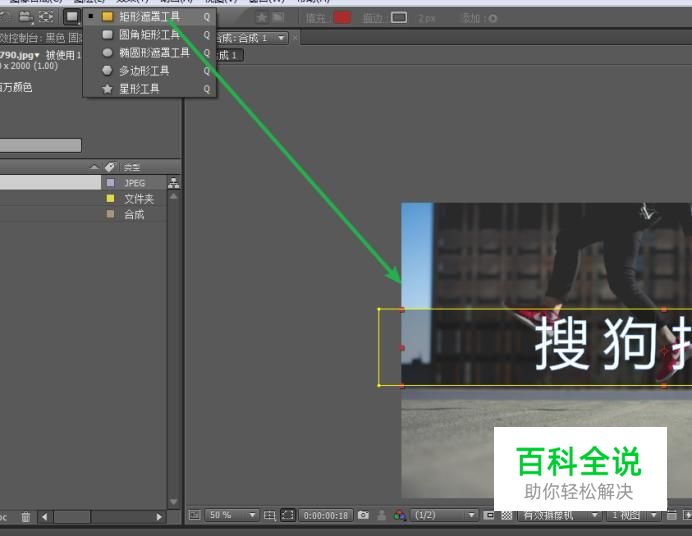Select 椭圆形遮罩工具 from the shape tool menu
692x536 pixels.
[150, 53]
